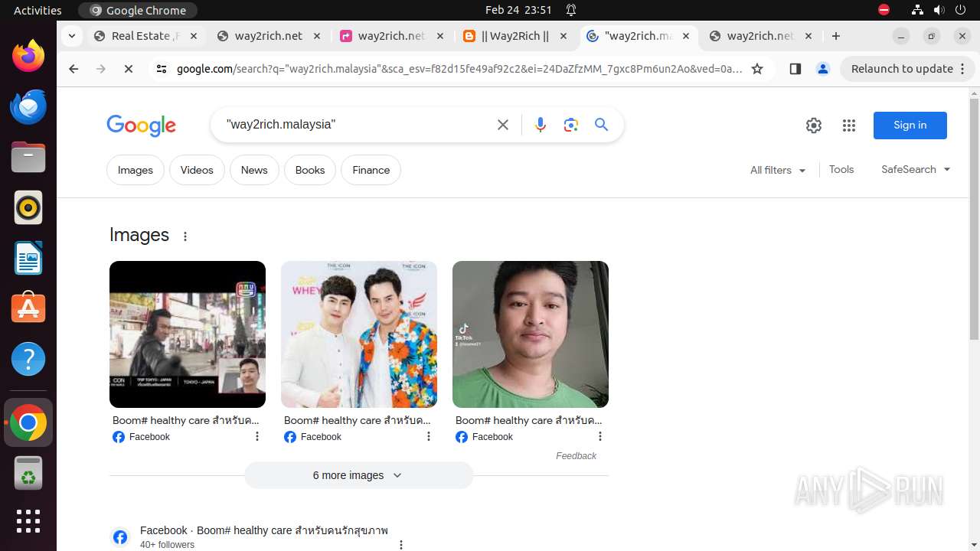Viewport: 980px width, 551px height.
Task: Open the search Tools button
Action: [841, 170]
